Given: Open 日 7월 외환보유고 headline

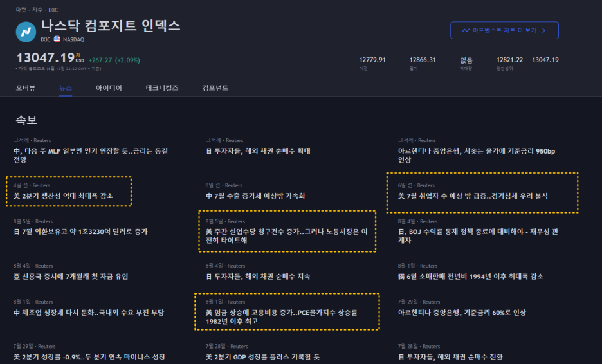Looking at the screenshot, I should [x=80, y=232].
